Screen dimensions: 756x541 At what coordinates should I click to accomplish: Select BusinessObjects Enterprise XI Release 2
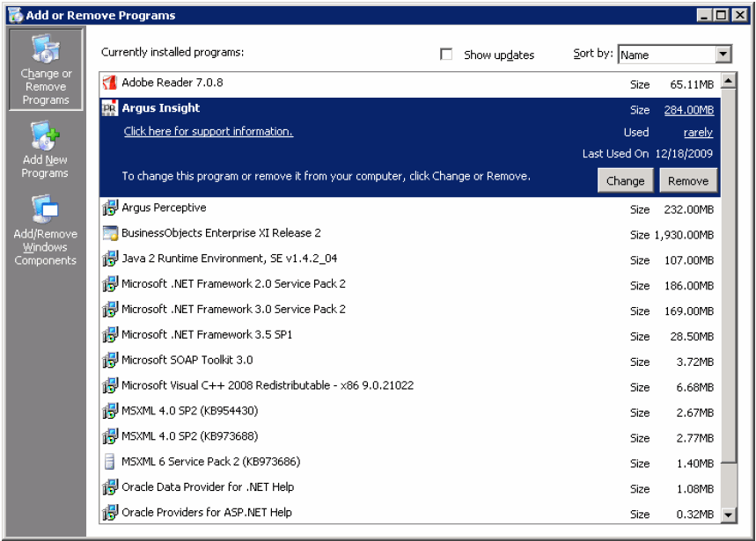[410, 234]
